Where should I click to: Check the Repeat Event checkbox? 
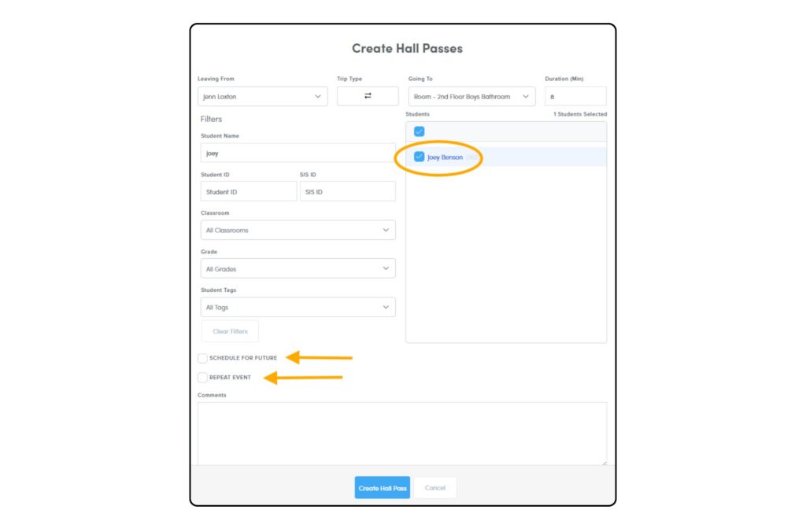coord(203,378)
